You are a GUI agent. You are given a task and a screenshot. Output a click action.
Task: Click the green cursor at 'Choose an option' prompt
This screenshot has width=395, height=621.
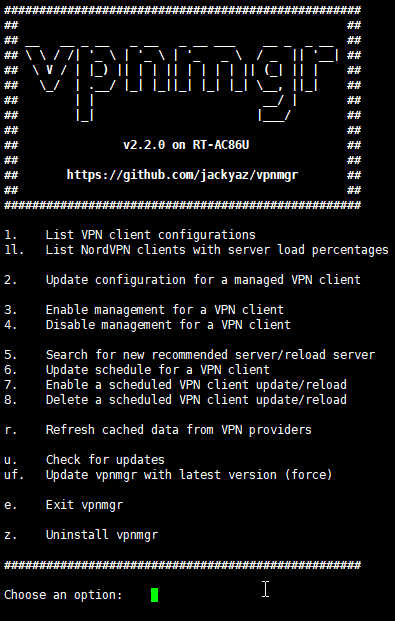[155, 595]
